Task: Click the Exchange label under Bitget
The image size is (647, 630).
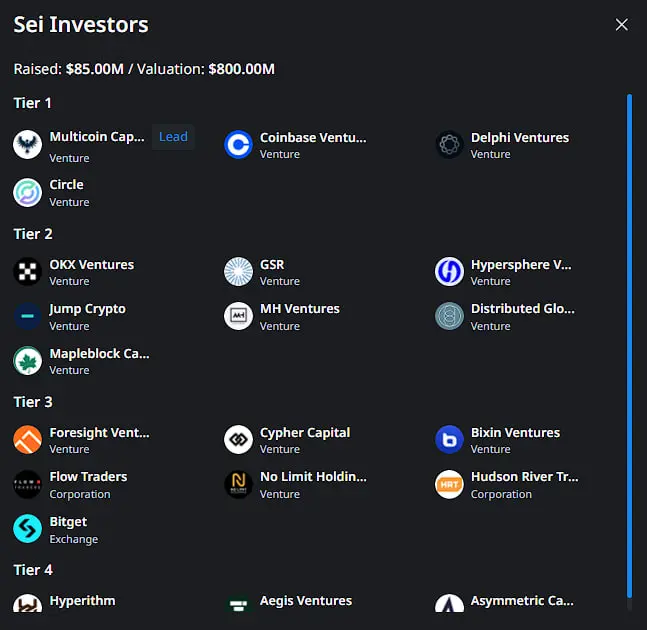Action: coord(74,539)
